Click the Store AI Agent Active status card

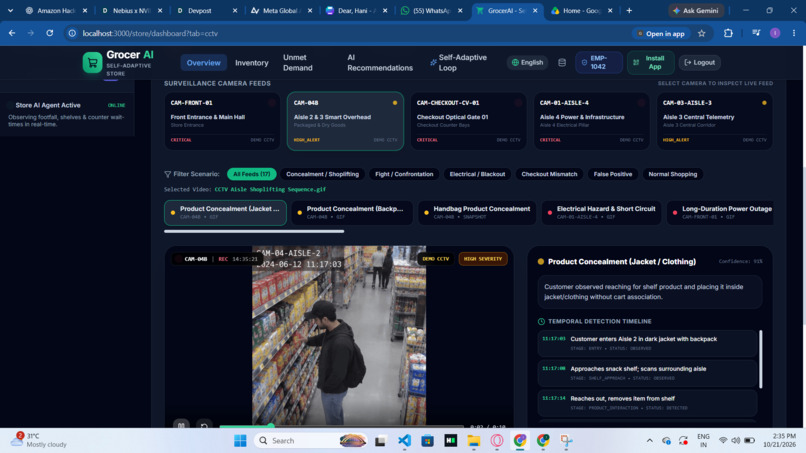click(x=67, y=114)
